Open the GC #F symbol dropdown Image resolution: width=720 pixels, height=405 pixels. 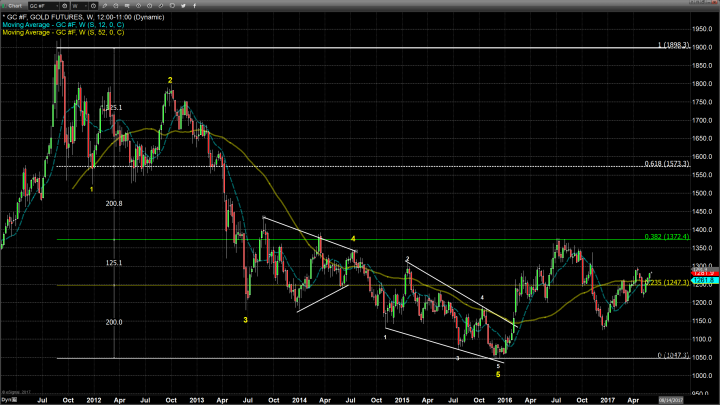(57, 6)
